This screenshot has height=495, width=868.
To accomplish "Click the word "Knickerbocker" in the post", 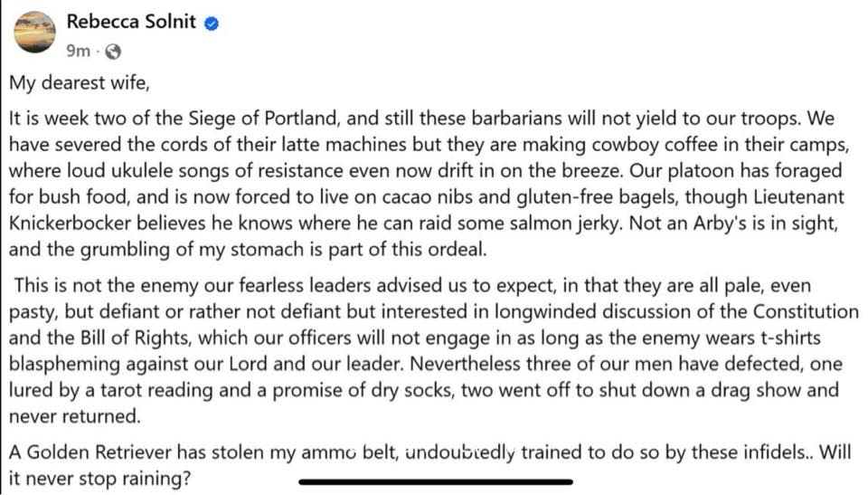I will pos(71,223).
